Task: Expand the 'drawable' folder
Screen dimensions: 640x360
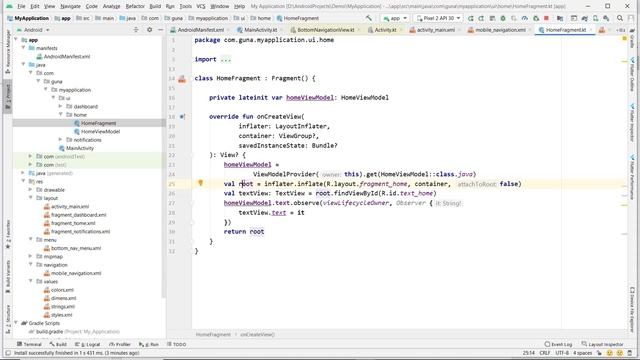Action: pyautogui.click(x=31, y=190)
